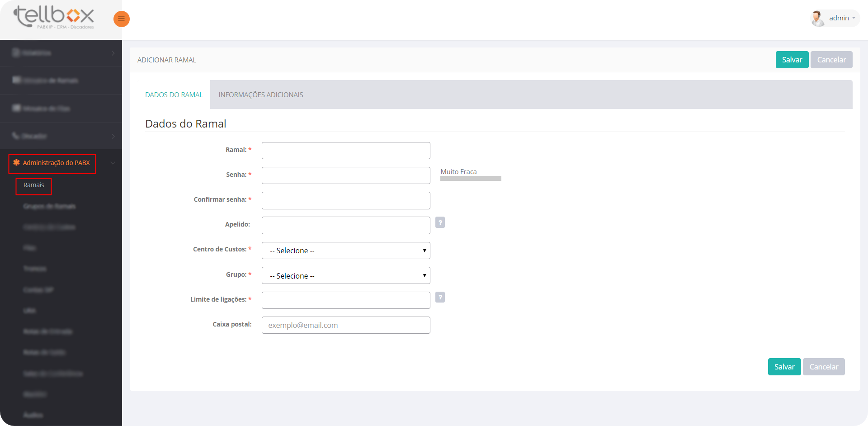Expand the admin user menu arrow
Image resolution: width=868 pixels, height=426 pixels.
[x=854, y=18]
